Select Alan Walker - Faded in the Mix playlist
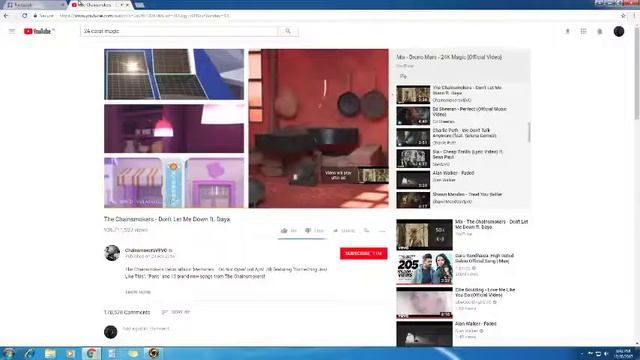Image resolution: width=640 pixels, height=360 pixels. point(453,173)
